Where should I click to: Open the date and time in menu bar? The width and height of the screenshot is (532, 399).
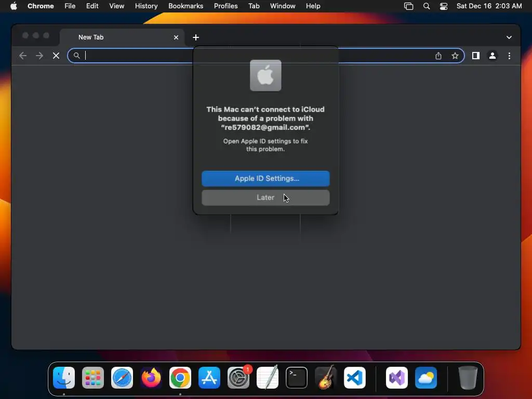tap(489, 6)
